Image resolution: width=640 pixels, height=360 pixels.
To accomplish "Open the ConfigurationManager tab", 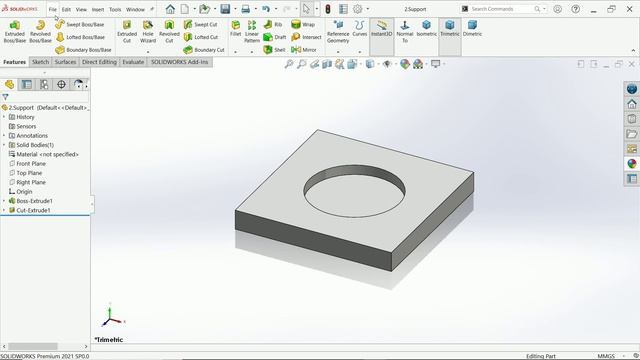I will pos(44,84).
